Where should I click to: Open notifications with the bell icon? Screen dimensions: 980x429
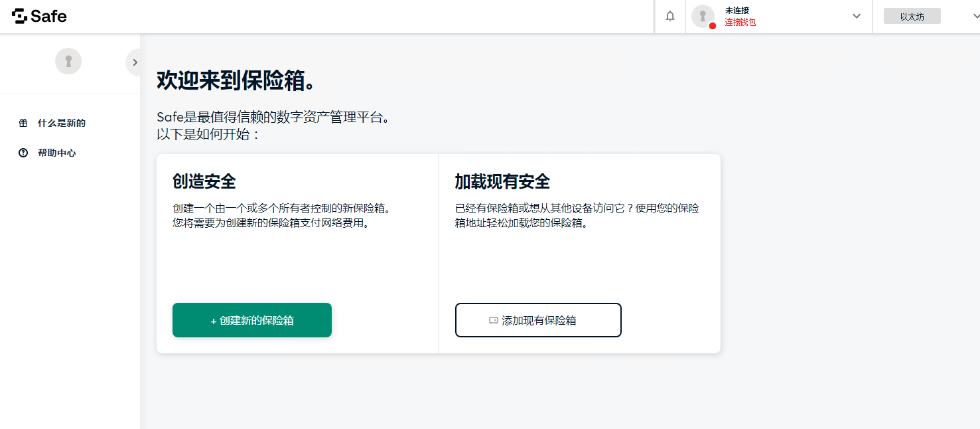(670, 17)
